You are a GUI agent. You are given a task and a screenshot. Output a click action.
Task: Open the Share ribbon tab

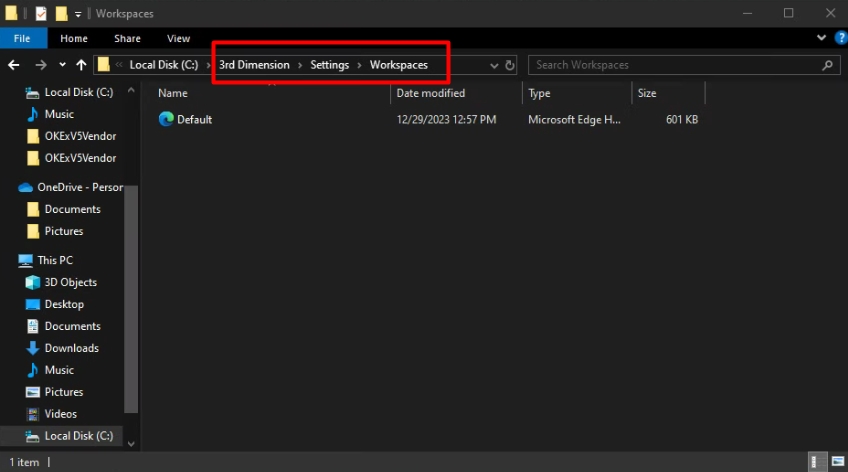(x=127, y=38)
